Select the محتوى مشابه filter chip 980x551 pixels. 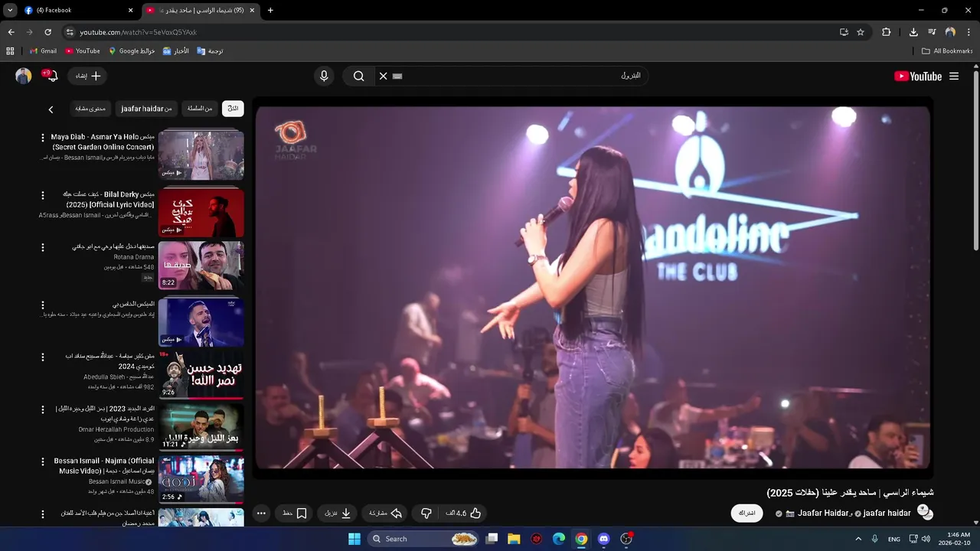click(x=90, y=109)
